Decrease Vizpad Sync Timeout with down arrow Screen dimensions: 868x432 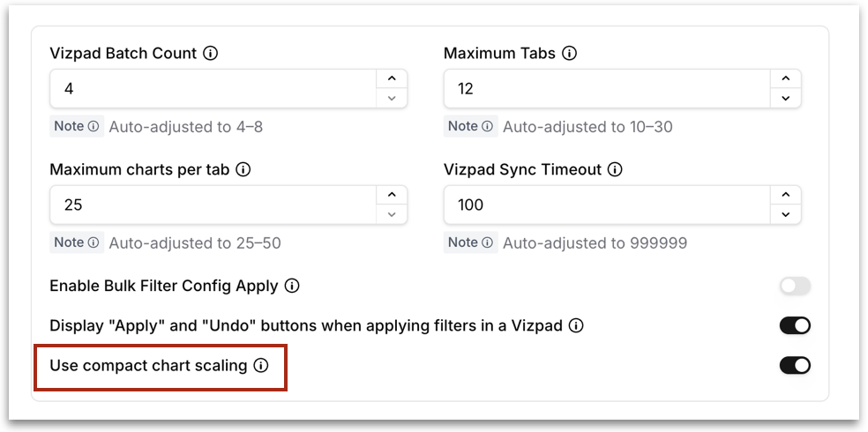pyautogui.click(x=785, y=214)
